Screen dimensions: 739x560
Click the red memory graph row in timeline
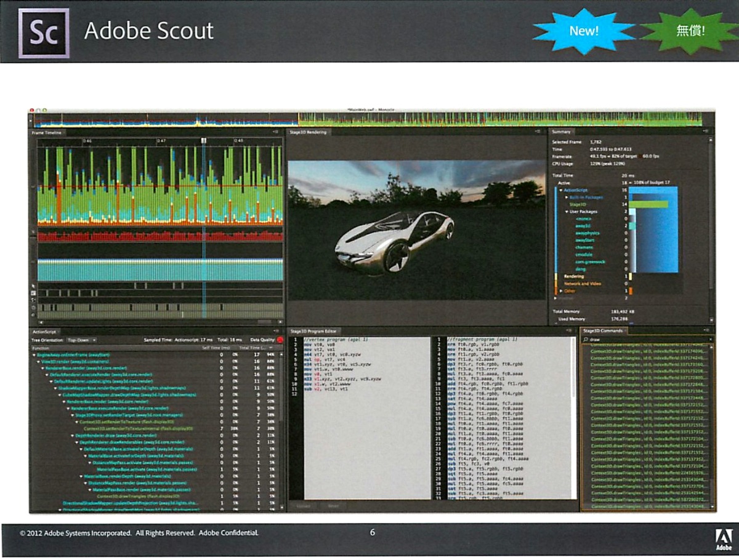(x=160, y=235)
